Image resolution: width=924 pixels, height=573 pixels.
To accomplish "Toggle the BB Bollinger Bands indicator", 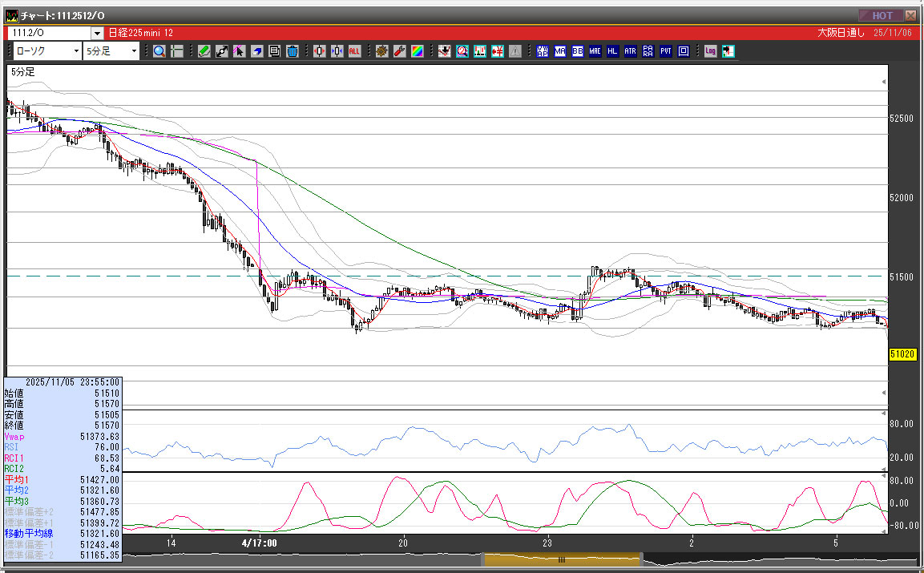I will point(578,51).
